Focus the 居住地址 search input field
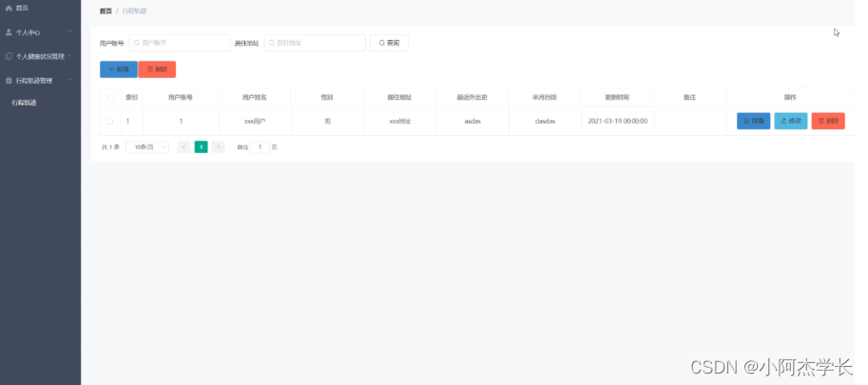The height and width of the screenshot is (385, 868). tap(315, 43)
